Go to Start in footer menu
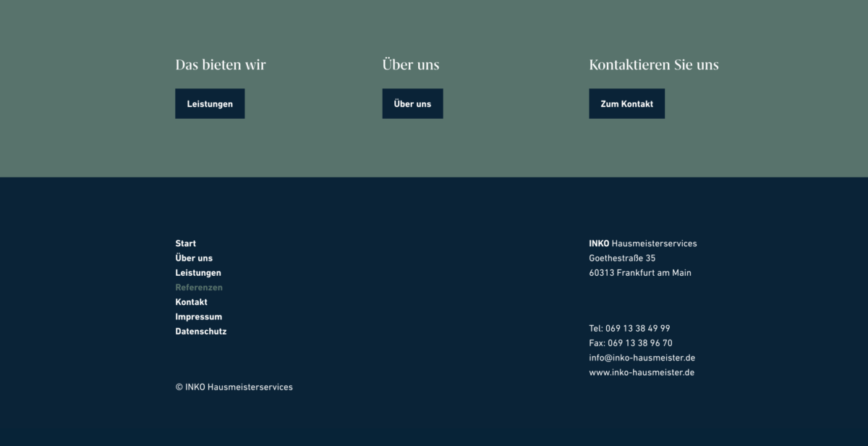Image resolution: width=868 pixels, height=446 pixels. click(x=185, y=243)
